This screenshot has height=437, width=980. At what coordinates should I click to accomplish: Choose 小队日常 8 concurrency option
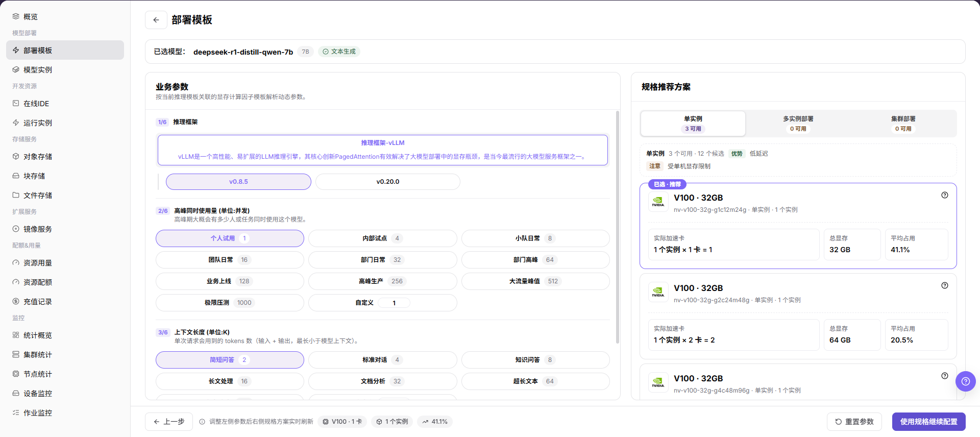click(535, 238)
